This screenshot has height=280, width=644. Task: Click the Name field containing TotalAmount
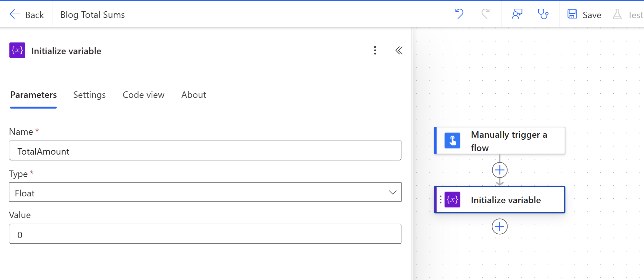(205, 150)
